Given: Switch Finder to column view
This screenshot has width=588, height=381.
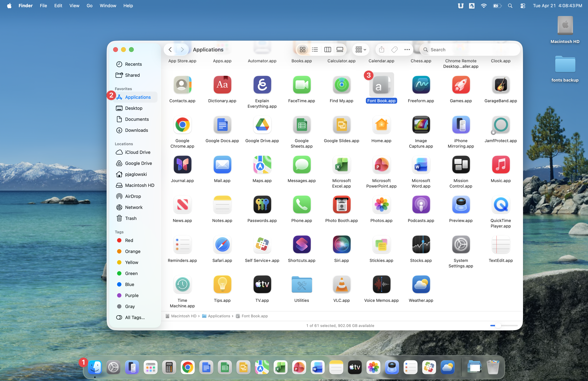Looking at the screenshot, I should pyautogui.click(x=327, y=50).
